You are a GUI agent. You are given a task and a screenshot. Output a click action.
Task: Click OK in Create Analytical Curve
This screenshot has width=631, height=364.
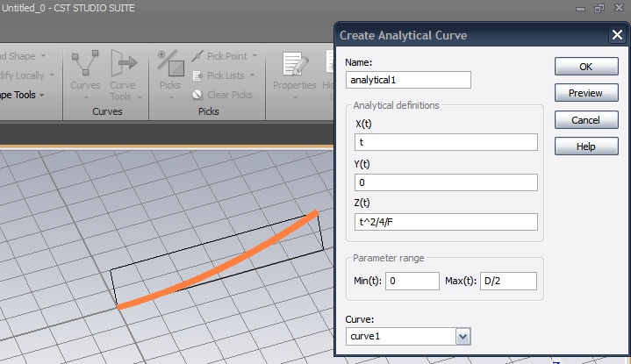click(x=586, y=67)
